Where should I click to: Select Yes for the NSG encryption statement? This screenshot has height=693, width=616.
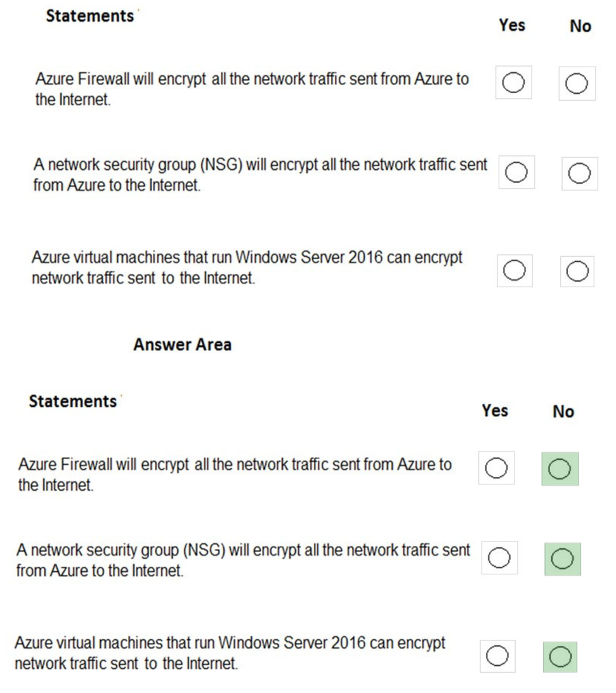[515, 172]
